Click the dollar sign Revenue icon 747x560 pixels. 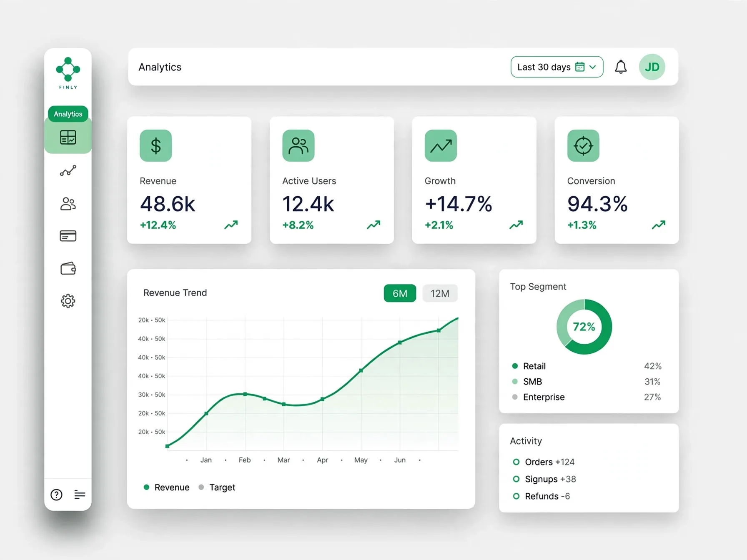click(155, 145)
